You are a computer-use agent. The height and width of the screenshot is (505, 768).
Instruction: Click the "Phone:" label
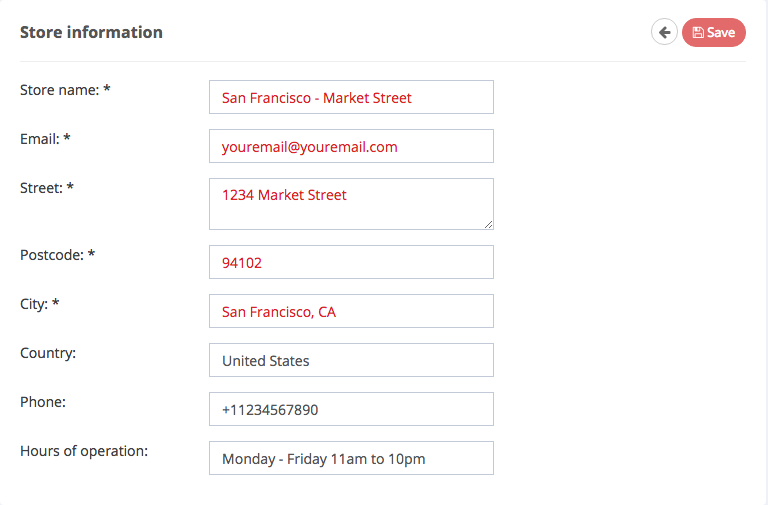(x=43, y=402)
